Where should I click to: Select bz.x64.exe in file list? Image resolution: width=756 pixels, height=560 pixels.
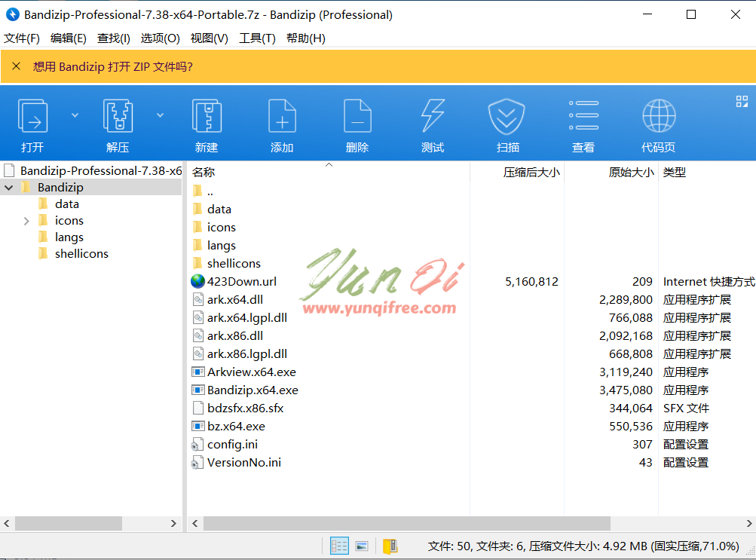coord(236,427)
